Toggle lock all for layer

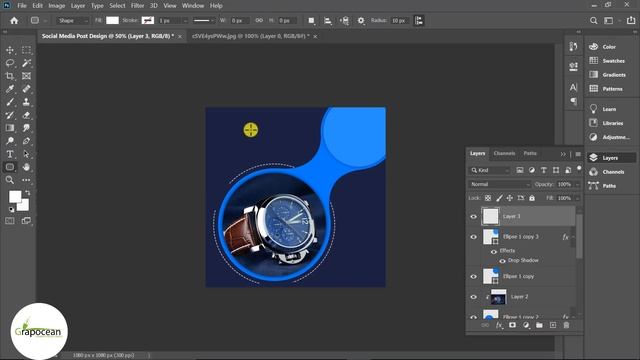pos(532,198)
